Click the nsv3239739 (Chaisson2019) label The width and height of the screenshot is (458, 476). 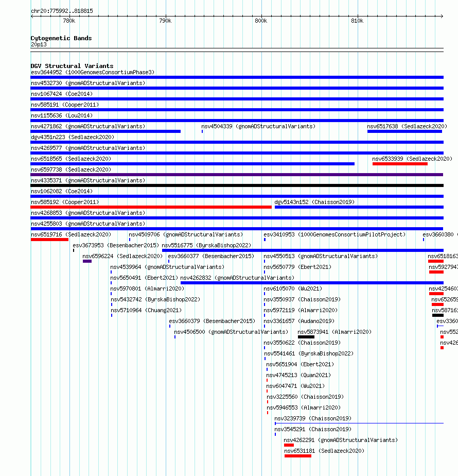click(313, 419)
